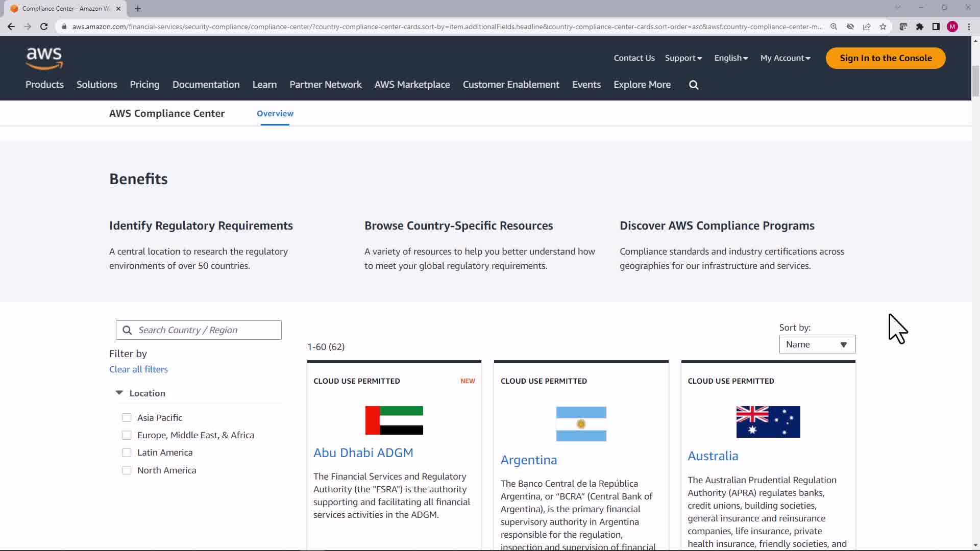Click the Argentina flag image
This screenshot has height=551, width=980.
point(581,424)
